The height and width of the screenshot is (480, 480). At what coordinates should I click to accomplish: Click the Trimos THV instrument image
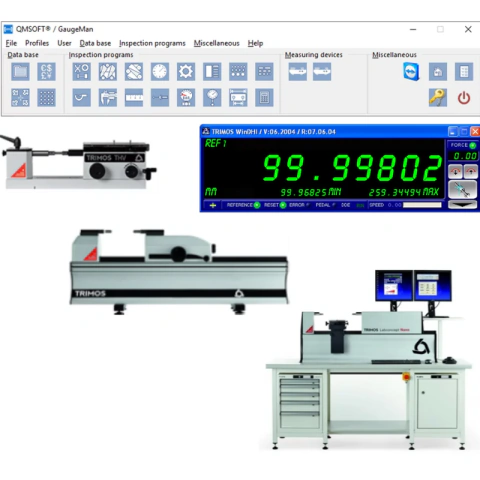pos(79,163)
